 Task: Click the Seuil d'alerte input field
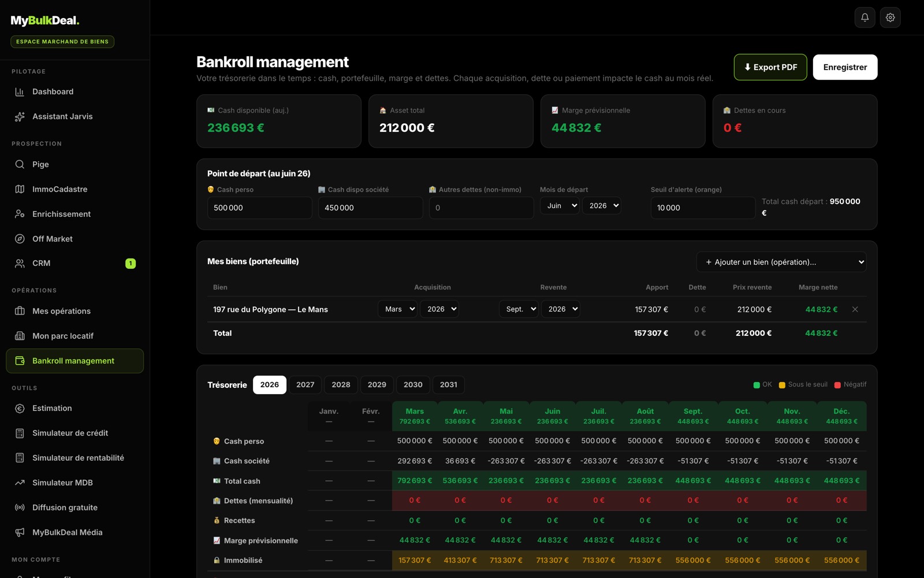(x=703, y=208)
